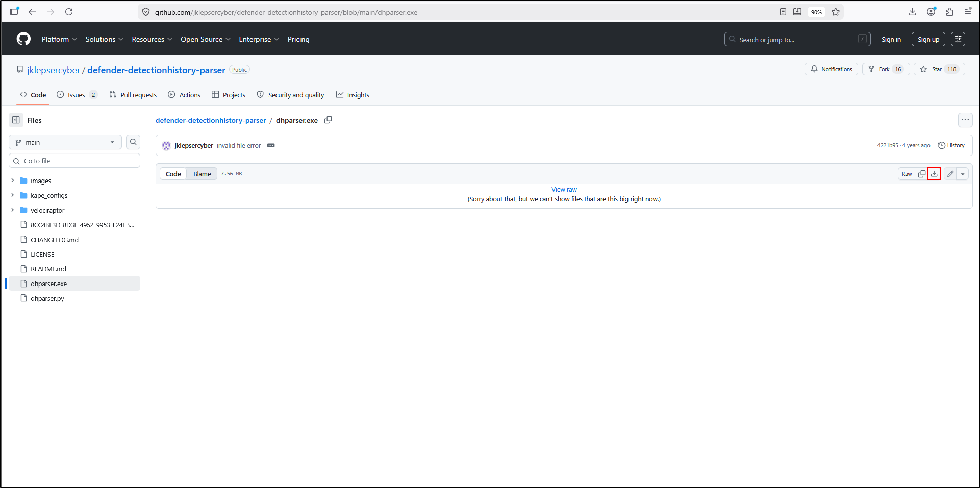The height and width of the screenshot is (488, 980).
Task: Open breadcrumb defender-detectionhistory-parser link
Action: tap(211, 121)
